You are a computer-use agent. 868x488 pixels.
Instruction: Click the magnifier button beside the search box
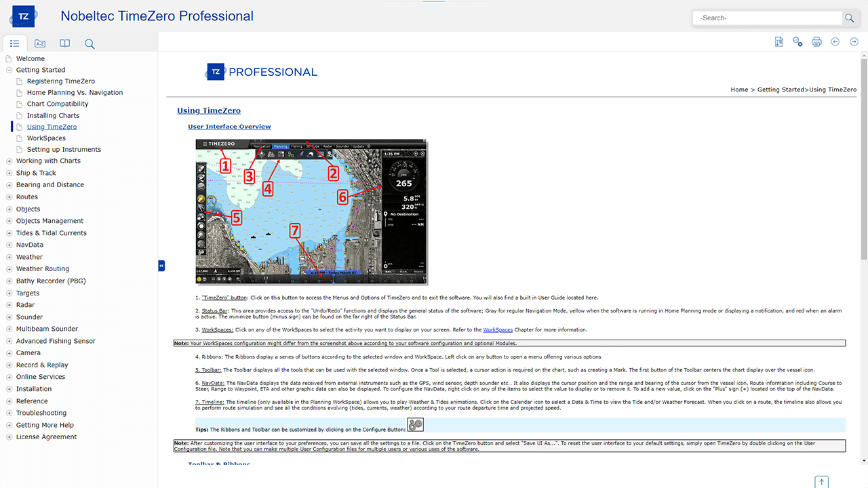pyautogui.click(x=849, y=18)
